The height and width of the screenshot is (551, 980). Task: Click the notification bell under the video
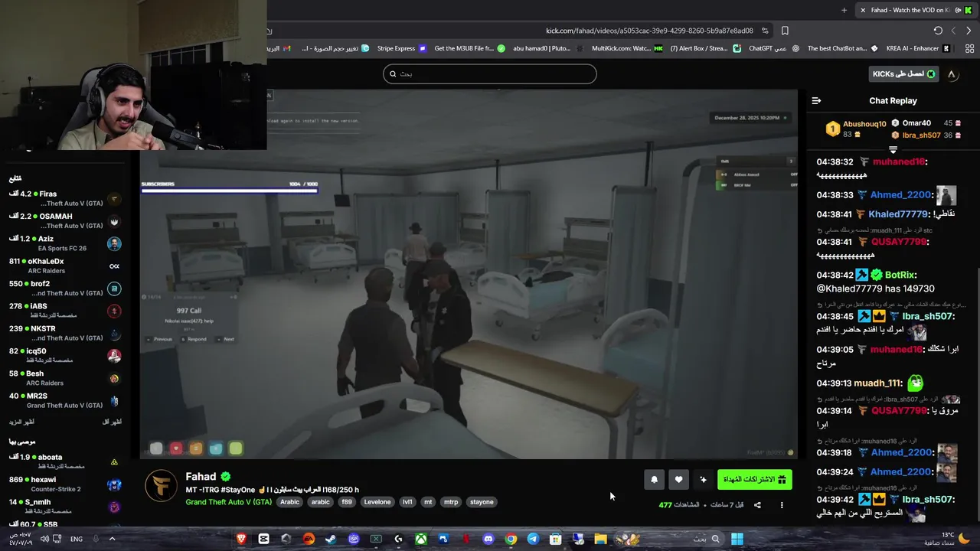coord(654,480)
